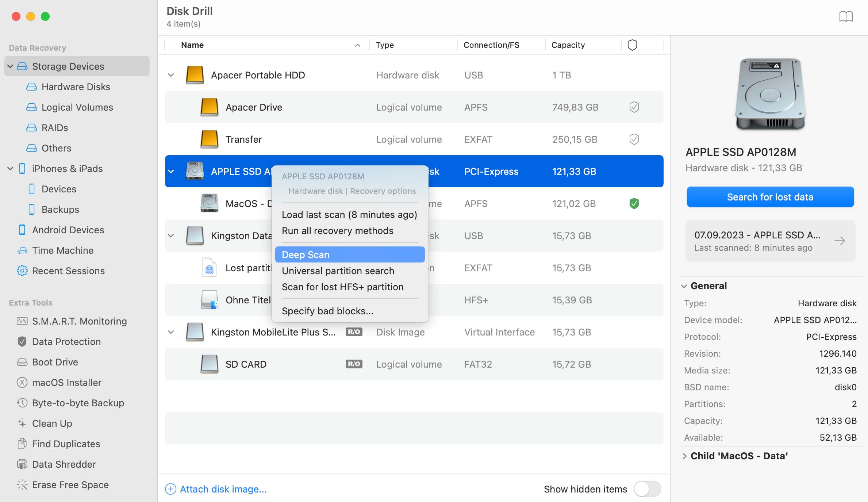This screenshot has height=502, width=868.
Task: Click the protection shield column header
Action: click(x=632, y=45)
